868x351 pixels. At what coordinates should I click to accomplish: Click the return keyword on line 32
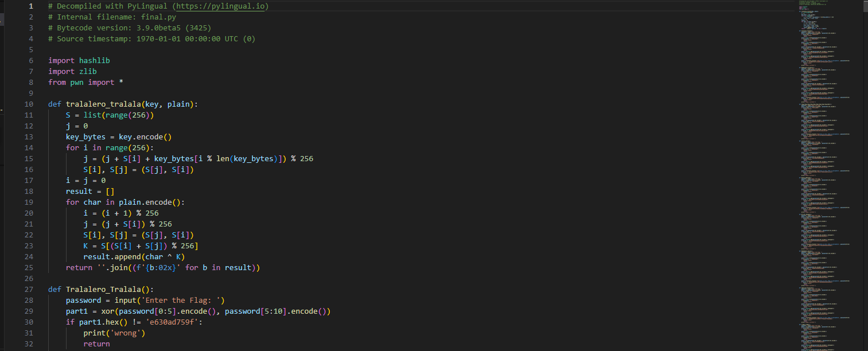pos(96,344)
